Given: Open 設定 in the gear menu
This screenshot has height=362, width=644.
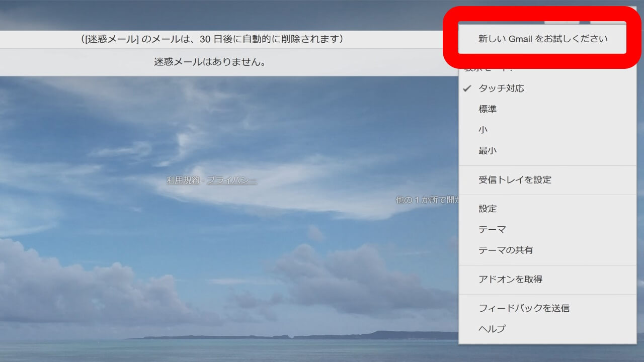Looking at the screenshot, I should point(488,209).
